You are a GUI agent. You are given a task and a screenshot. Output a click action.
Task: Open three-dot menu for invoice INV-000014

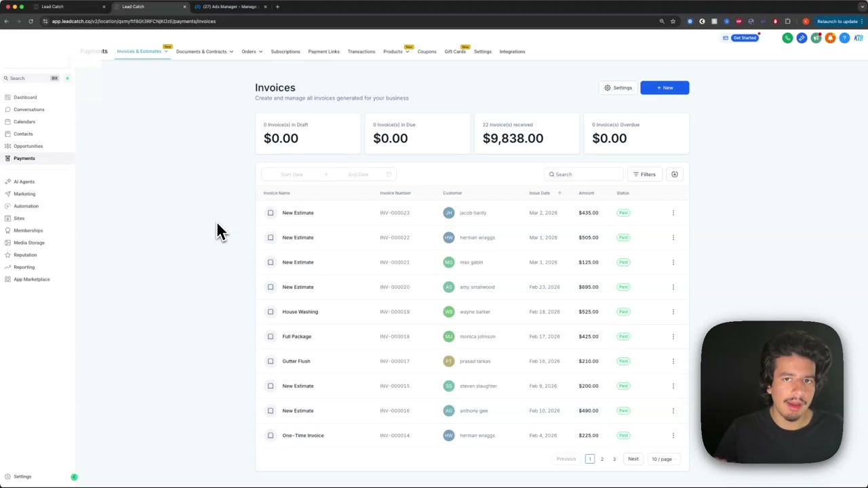coord(673,435)
